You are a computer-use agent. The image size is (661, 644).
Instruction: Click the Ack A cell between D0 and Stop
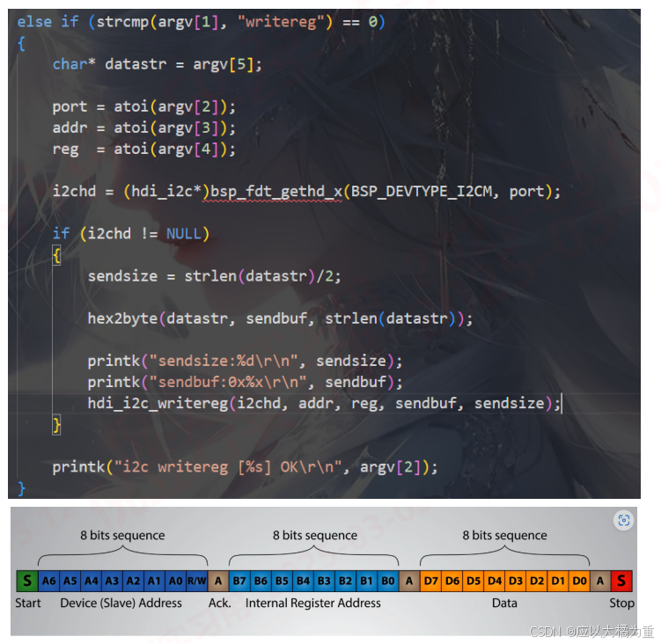point(600,581)
